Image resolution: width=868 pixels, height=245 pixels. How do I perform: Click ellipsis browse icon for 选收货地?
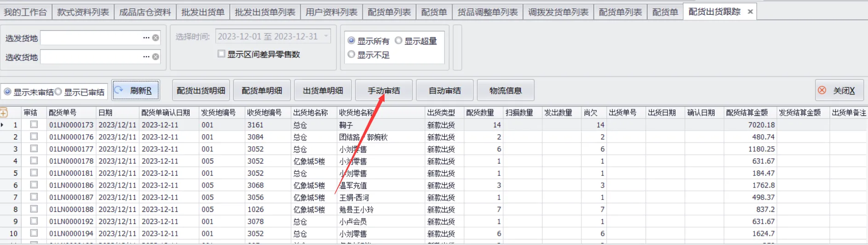[x=146, y=57]
